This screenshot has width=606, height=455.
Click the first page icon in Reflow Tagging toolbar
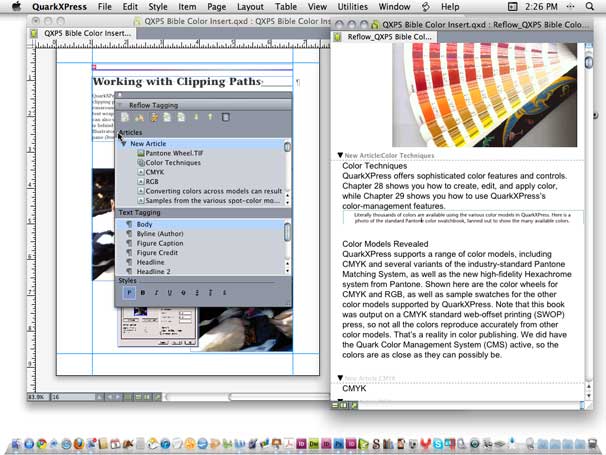point(125,117)
